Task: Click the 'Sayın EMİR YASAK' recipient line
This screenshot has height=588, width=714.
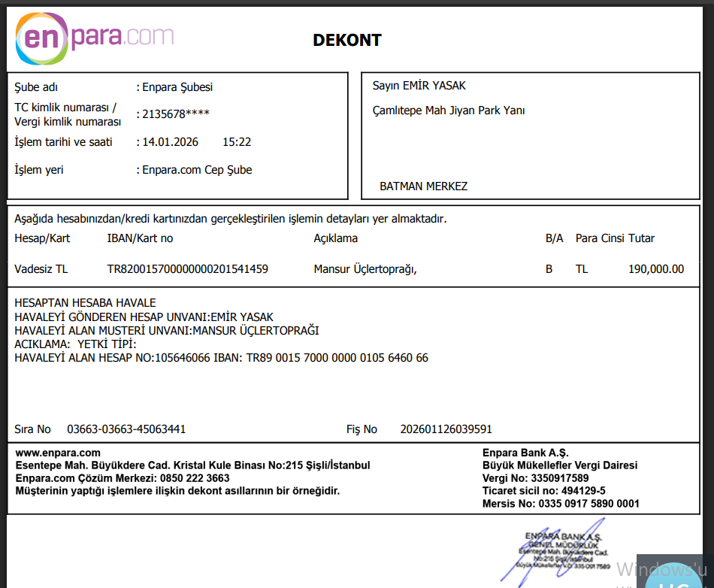Action: (419, 86)
